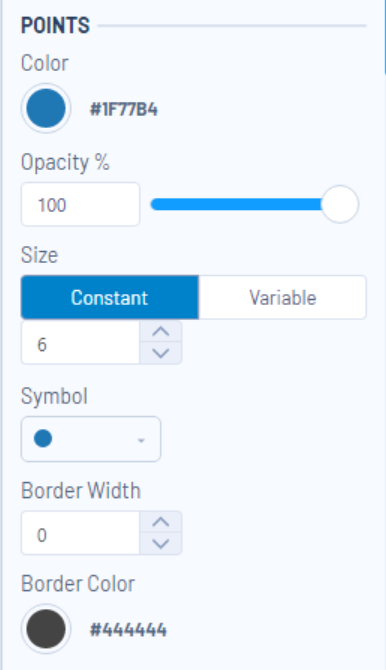Click the #444444 border color hex value
This screenshot has height=670, width=386.
click(x=128, y=630)
